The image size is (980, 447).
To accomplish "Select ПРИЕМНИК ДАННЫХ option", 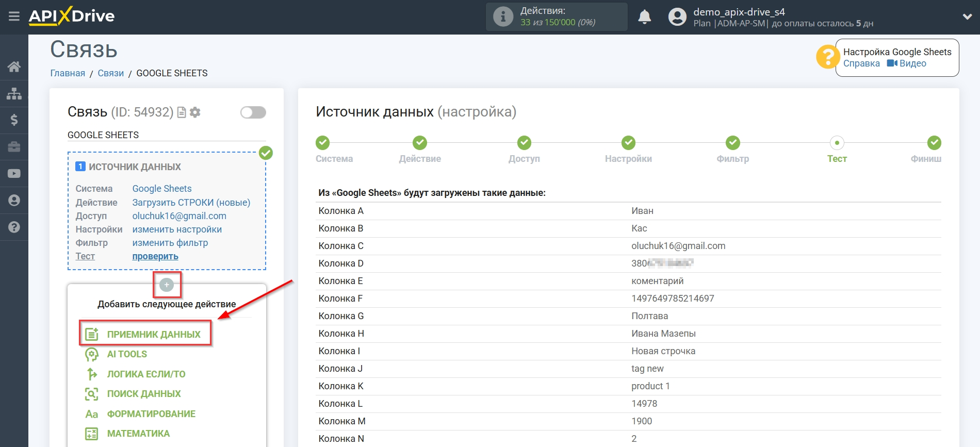I will coord(154,335).
